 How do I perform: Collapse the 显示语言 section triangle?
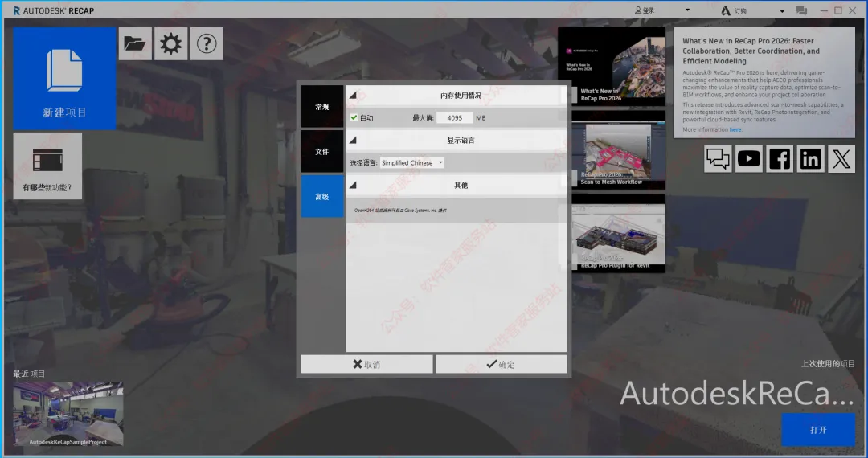point(353,140)
